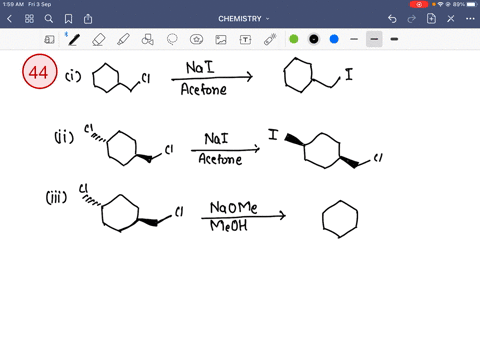This screenshot has height=360, width=480.
Task: Tap the screen recording indicator
Action: click(419, 4)
